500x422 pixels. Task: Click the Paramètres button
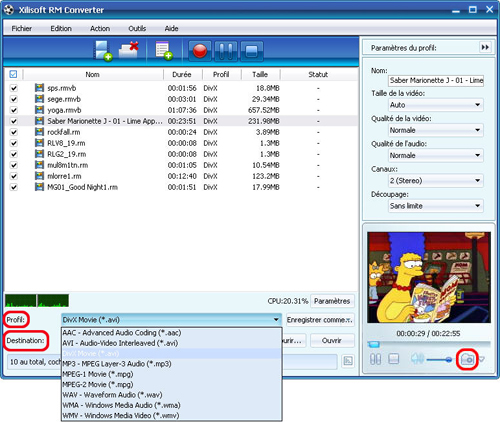(332, 301)
